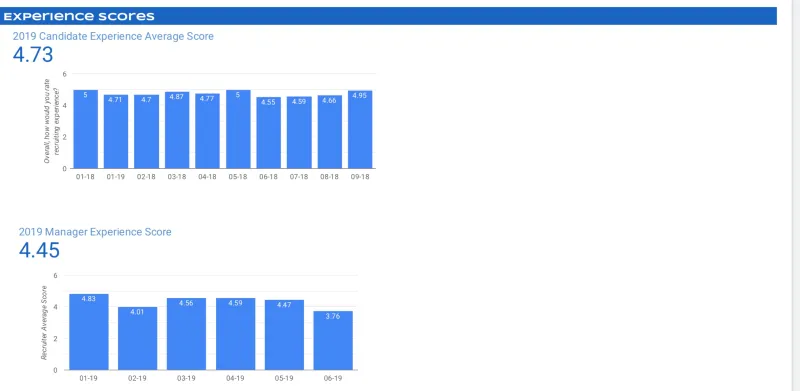Click the manager 01-19 bar labeled 4.83
The image size is (800, 391).
[89, 332]
